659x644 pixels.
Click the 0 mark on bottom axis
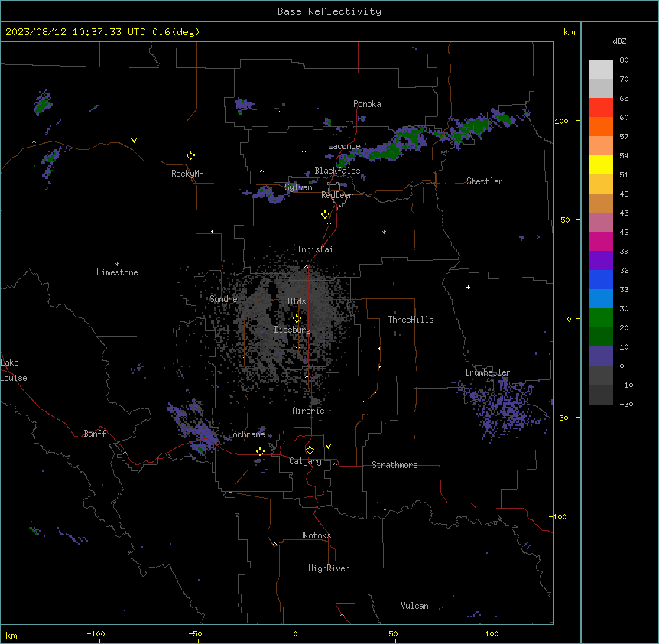pyautogui.click(x=295, y=633)
